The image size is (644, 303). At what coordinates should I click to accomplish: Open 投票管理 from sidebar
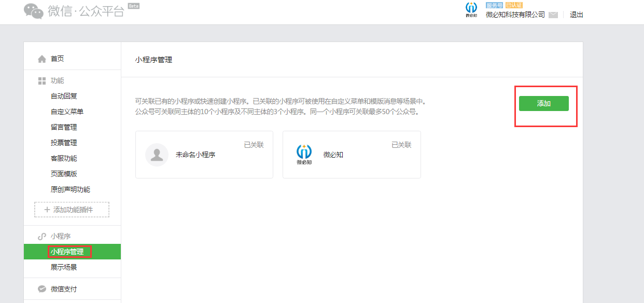point(64,143)
